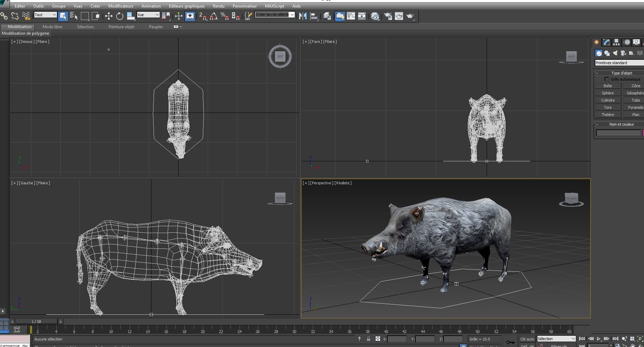Image resolution: width=644 pixels, height=347 pixels.
Task: Switch to Peinture objet ribbon tab
Action: [121, 27]
